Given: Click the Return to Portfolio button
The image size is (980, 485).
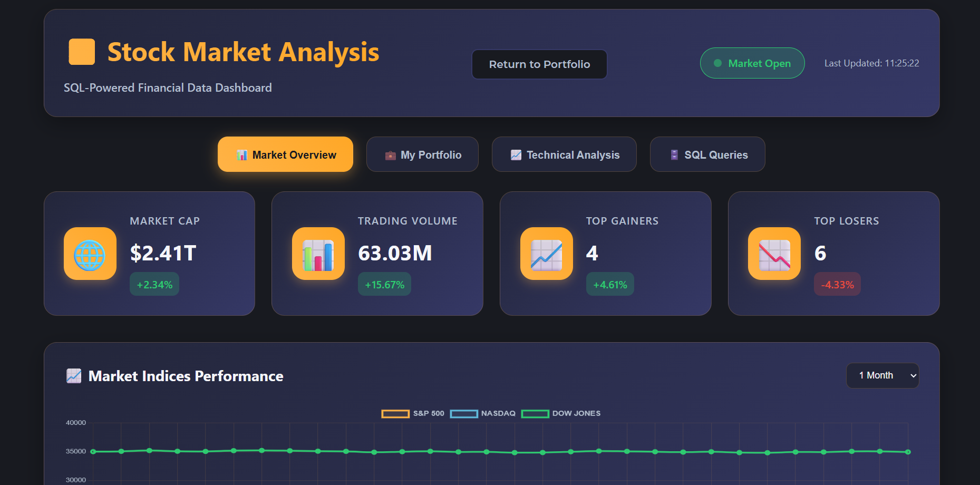Looking at the screenshot, I should point(539,64).
